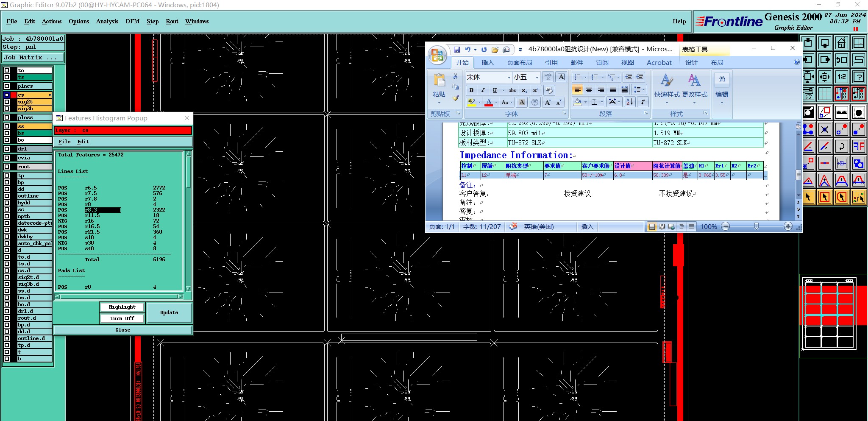868x421 pixels.
Task: Click the Save icon in Word quick access
Action: 456,50
